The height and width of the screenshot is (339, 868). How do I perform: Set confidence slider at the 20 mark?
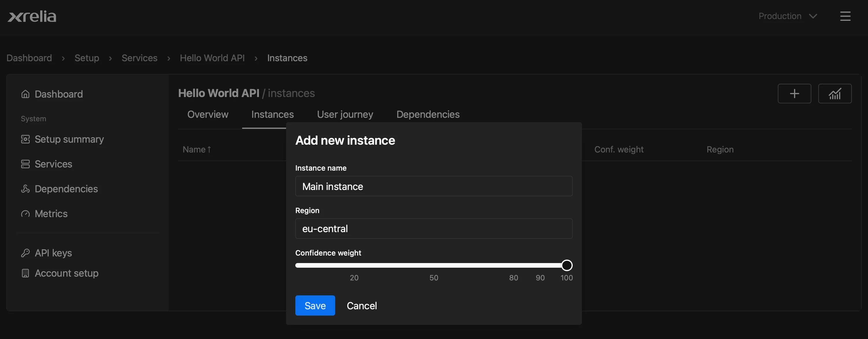coord(354,265)
